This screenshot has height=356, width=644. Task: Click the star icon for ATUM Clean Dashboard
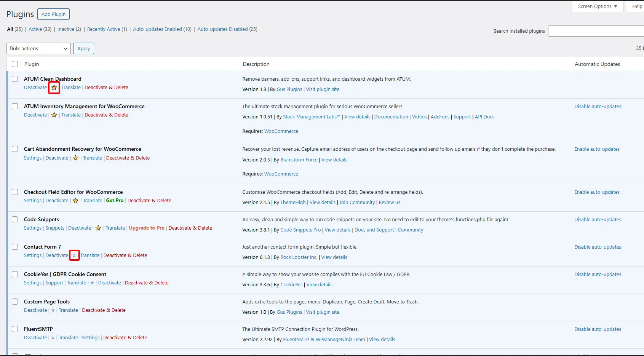[x=54, y=88]
